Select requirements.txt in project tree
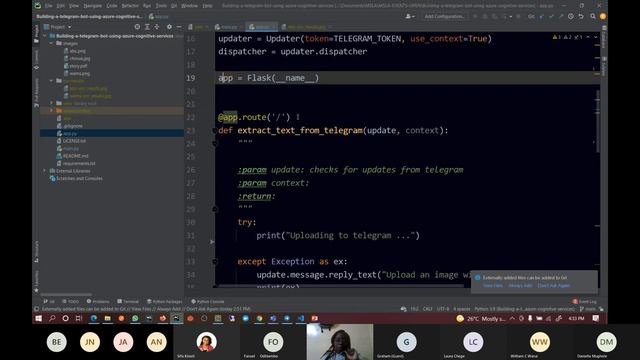Screen dimensions: 640x360 pyautogui.click(x=76, y=163)
